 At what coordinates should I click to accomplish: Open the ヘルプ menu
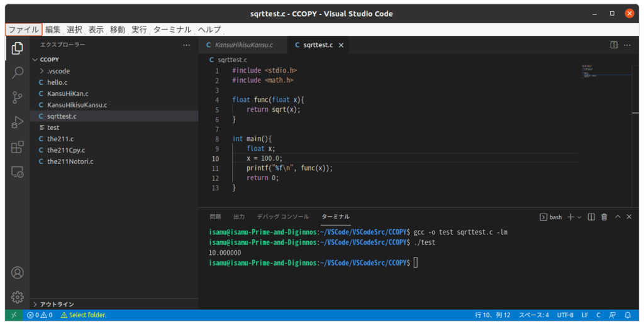(209, 30)
